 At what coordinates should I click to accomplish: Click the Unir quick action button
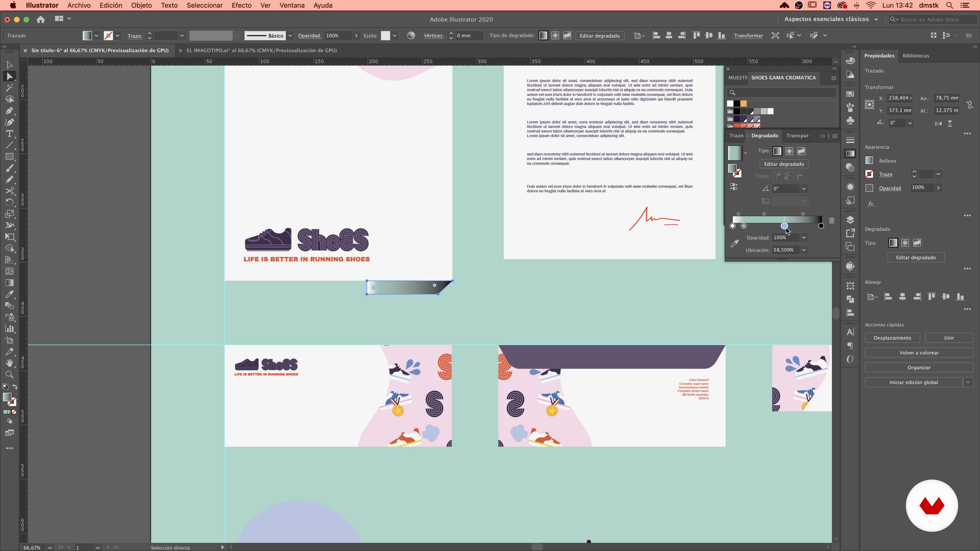(x=949, y=338)
